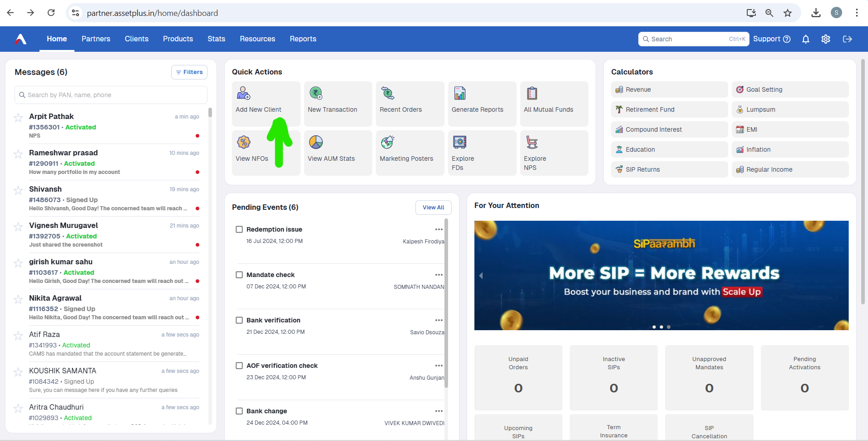Open the Goal Setting calculator
Image resolution: width=868 pixels, height=441 pixels.
790,89
